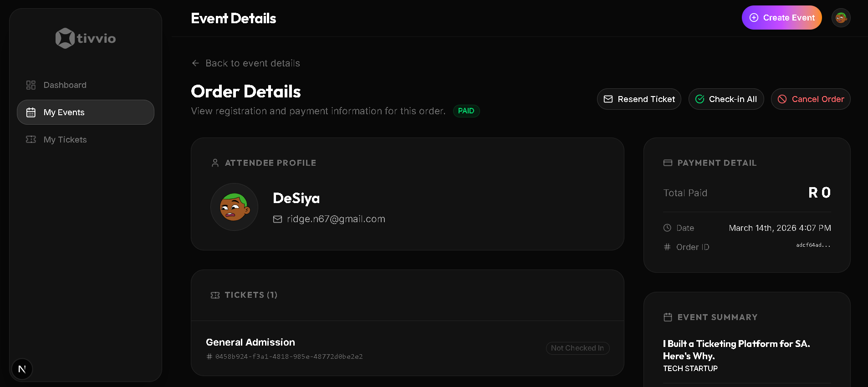
Task: Click the back arrow icon
Action: pos(195,63)
